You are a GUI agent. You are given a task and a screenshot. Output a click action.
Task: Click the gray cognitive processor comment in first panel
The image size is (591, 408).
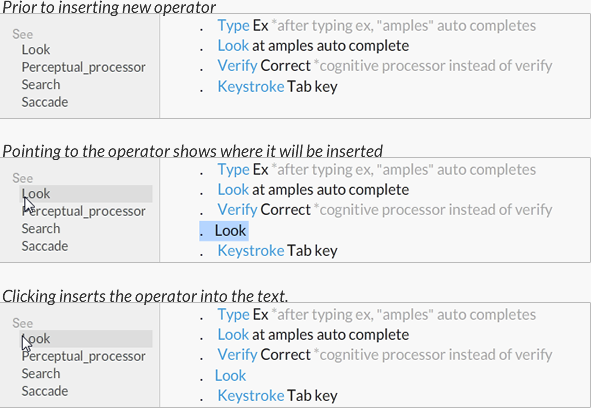433,66
